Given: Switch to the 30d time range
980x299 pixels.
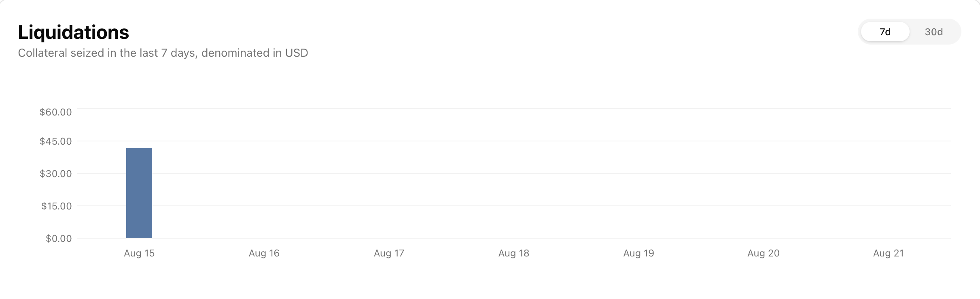Looking at the screenshot, I should [x=933, y=32].
